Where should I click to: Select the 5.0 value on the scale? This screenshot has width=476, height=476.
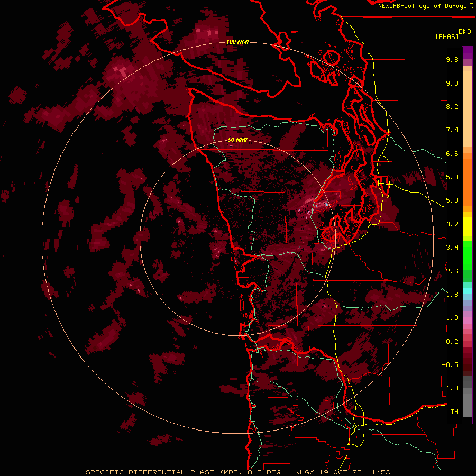click(x=452, y=200)
